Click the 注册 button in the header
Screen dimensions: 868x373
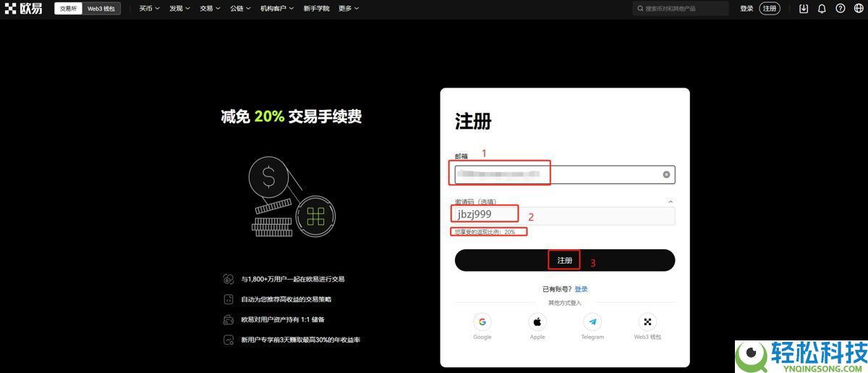(770, 9)
